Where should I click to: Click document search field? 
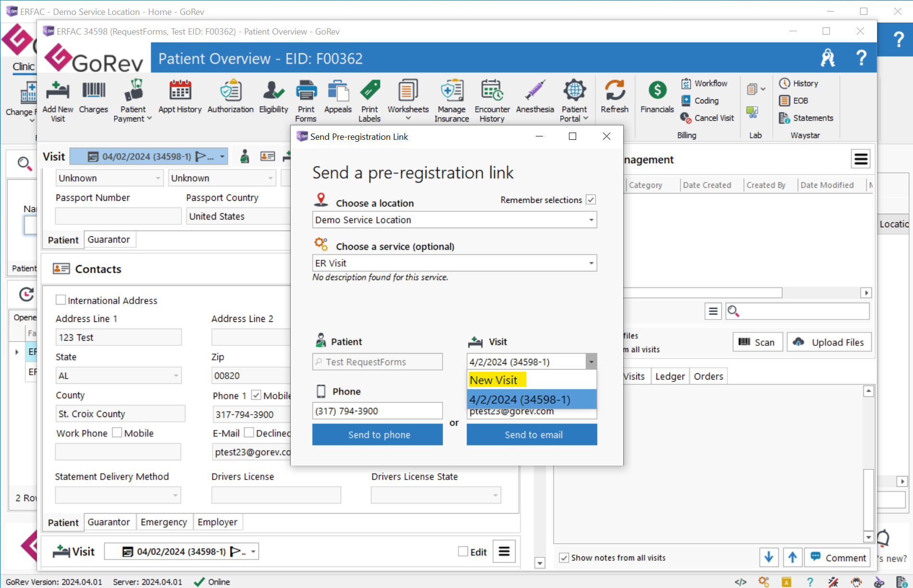point(798,311)
